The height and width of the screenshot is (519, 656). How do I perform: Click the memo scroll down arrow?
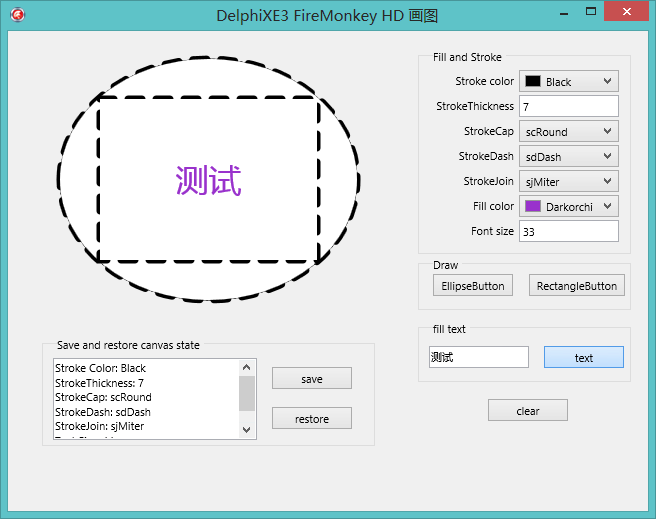click(x=247, y=430)
